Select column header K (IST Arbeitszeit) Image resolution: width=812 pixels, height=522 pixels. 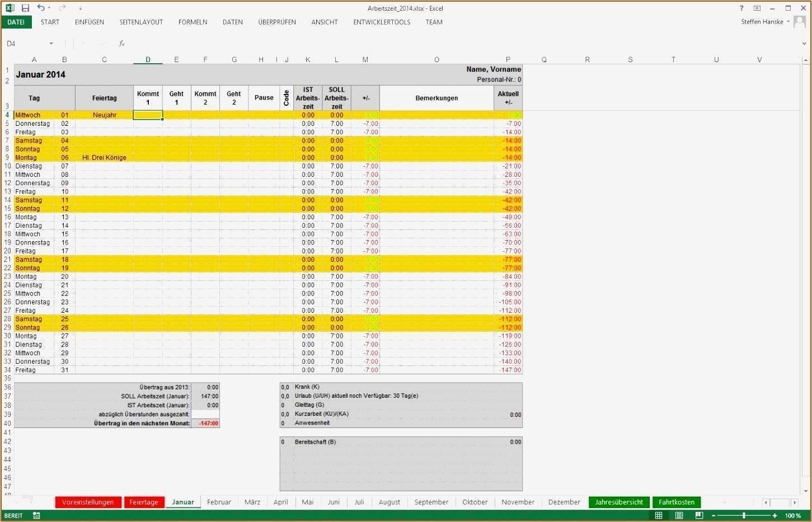[307, 59]
